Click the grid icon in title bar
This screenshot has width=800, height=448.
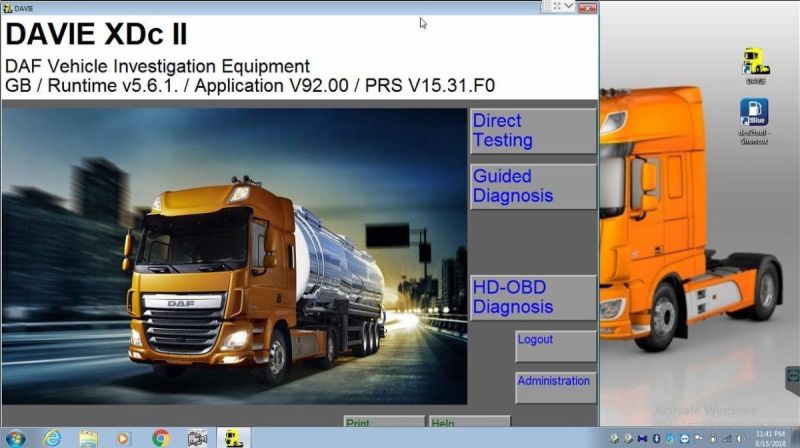[x=545, y=6]
